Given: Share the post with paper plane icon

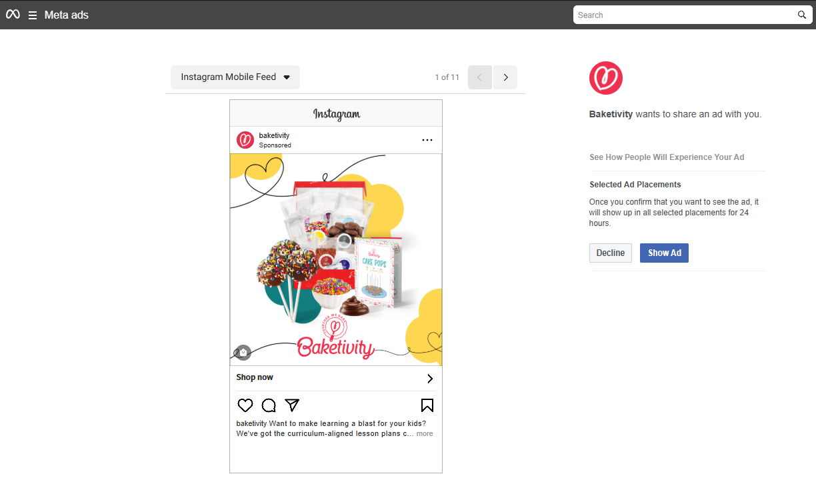Looking at the screenshot, I should point(292,405).
